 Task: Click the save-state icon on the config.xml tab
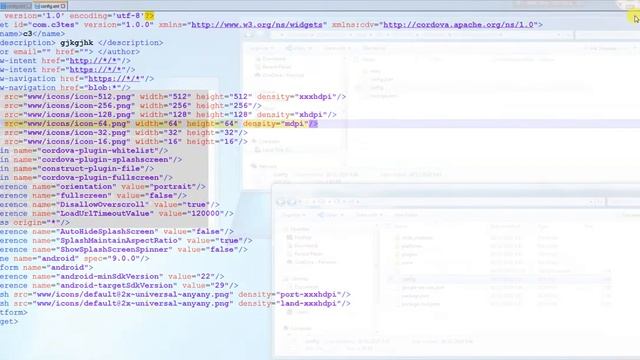pyautogui.click(x=37, y=6)
